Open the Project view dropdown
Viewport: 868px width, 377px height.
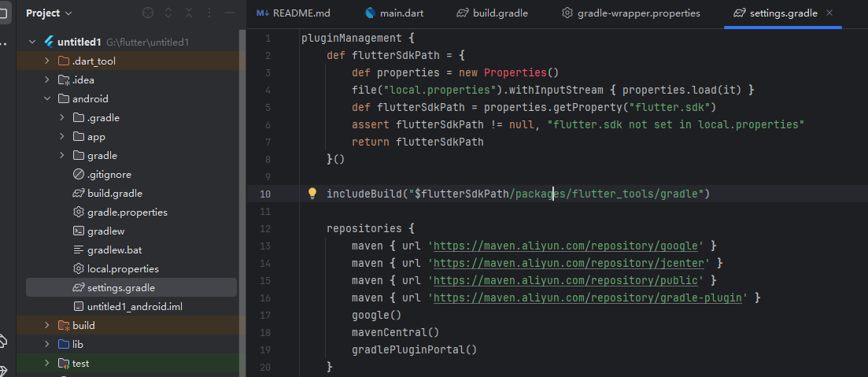coord(49,13)
